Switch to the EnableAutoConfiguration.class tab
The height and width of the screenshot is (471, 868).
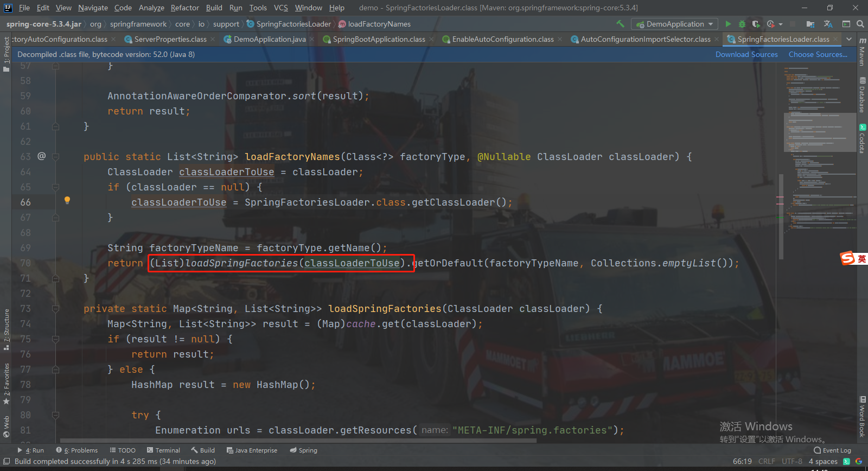[x=503, y=39]
